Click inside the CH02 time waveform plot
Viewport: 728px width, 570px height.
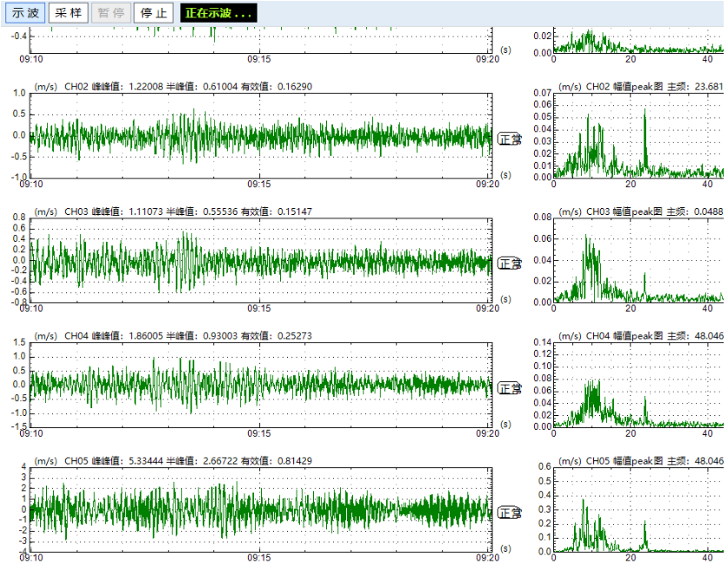[x=259, y=135]
